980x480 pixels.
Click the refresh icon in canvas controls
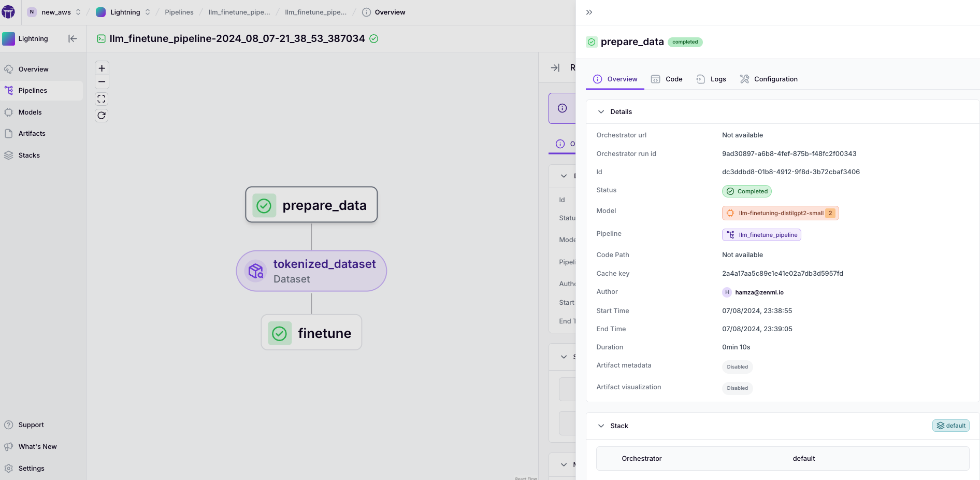click(x=102, y=116)
